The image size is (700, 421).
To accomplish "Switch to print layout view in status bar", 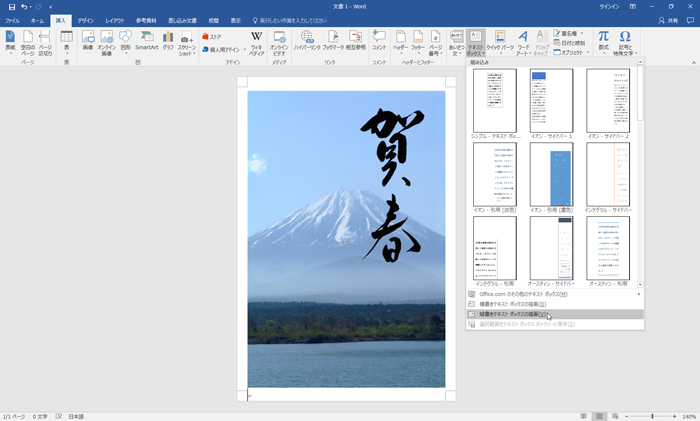I will [x=598, y=416].
